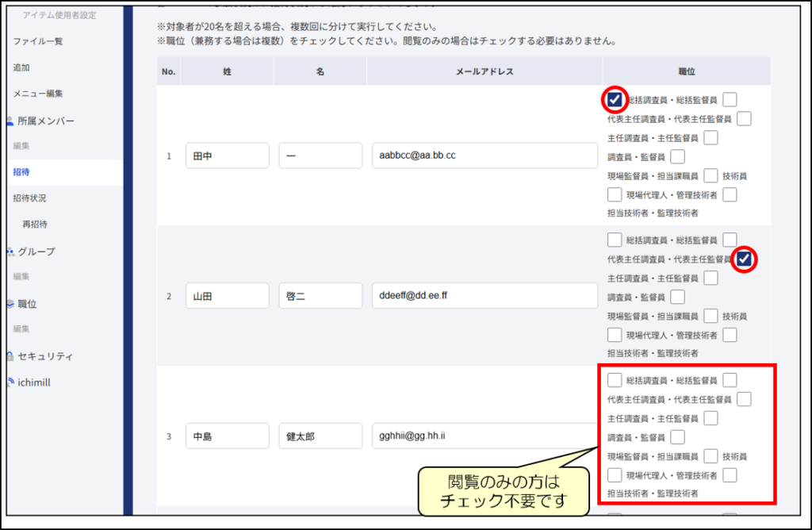812x530 pixels.
Task: Click email field with gghhii@gg.hh.ii
Action: click(485, 436)
